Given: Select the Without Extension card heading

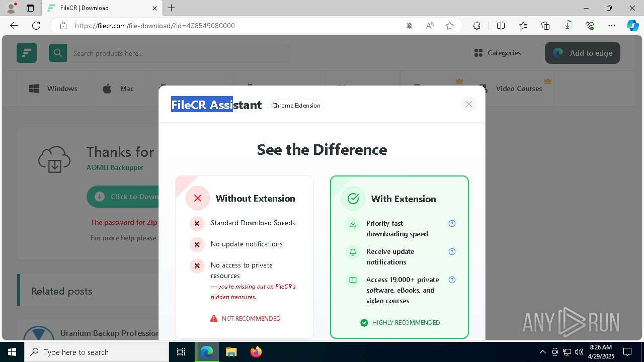Looking at the screenshot, I should (256, 198).
